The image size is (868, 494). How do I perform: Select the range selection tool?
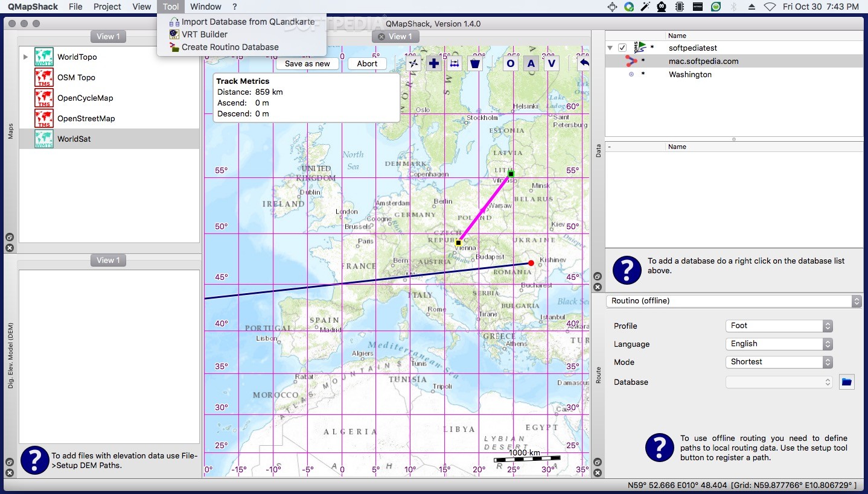coord(455,63)
